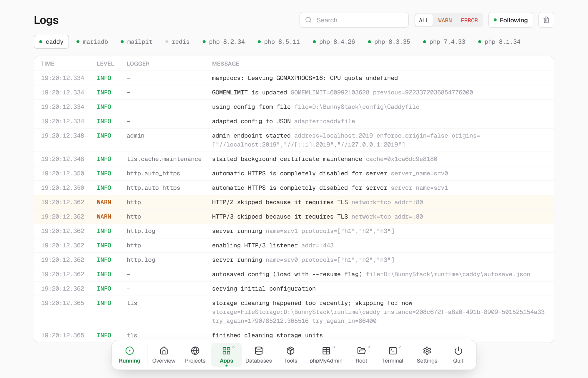Switch to the mariadb log tab

(x=92, y=42)
